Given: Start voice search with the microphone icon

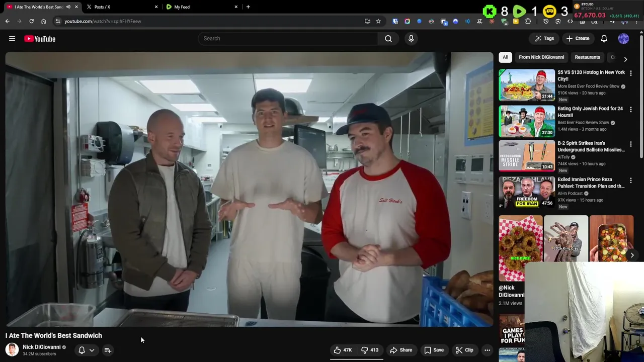Looking at the screenshot, I should click(411, 39).
